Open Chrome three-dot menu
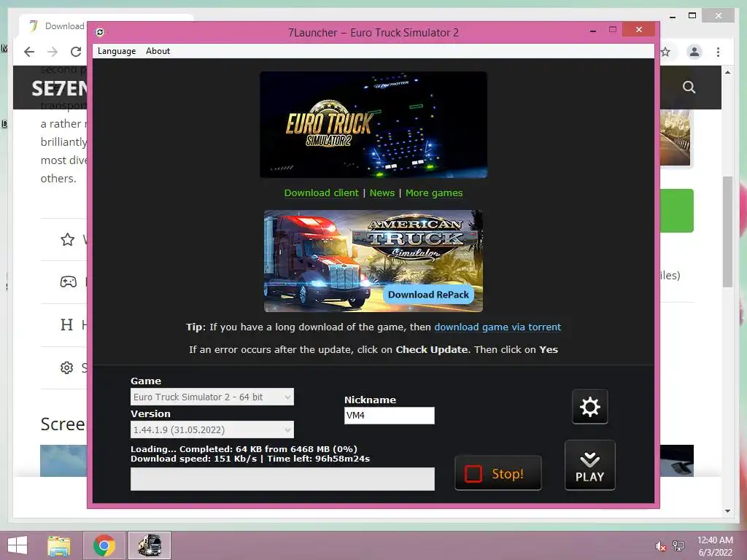This screenshot has width=747, height=560. tap(718, 52)
